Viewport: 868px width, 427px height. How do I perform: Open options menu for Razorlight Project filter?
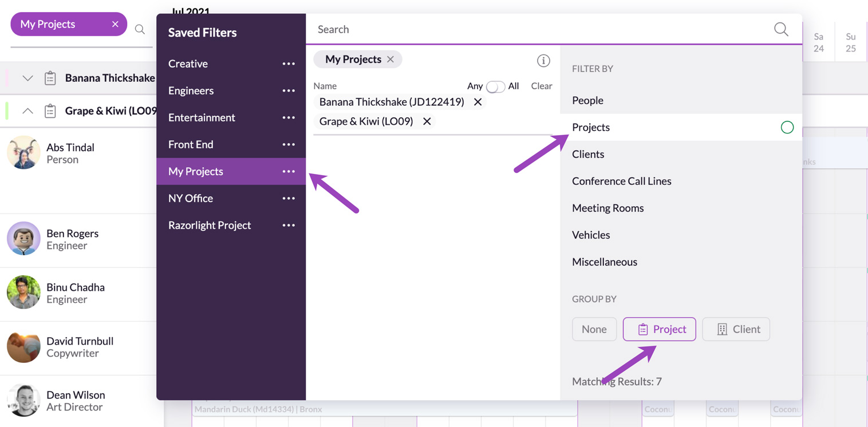tap(289, 225)
